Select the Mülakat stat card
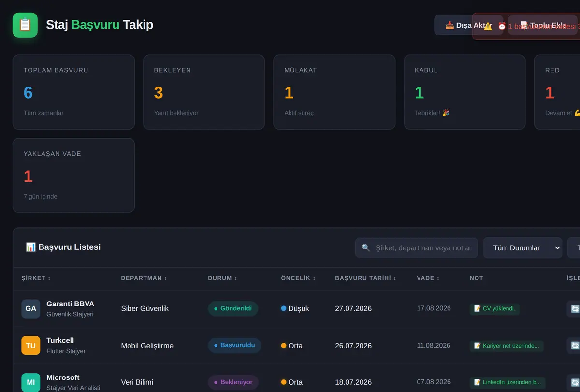The height and width of the screenshot is (392, 580). [334, 92]
